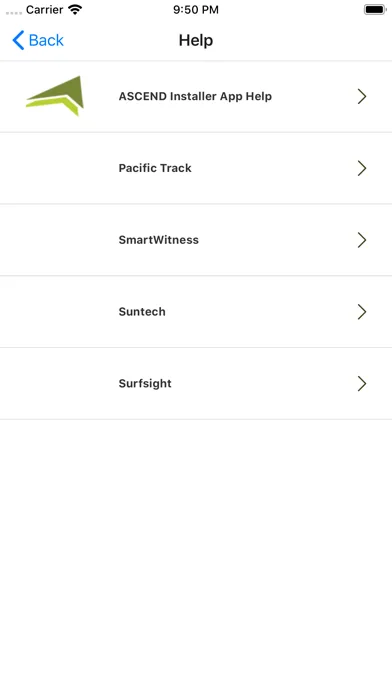Tap the chevron beside Pacific Track
This screenshot has width=392, height=696.
pyautogui.click(x=362, y=168)
